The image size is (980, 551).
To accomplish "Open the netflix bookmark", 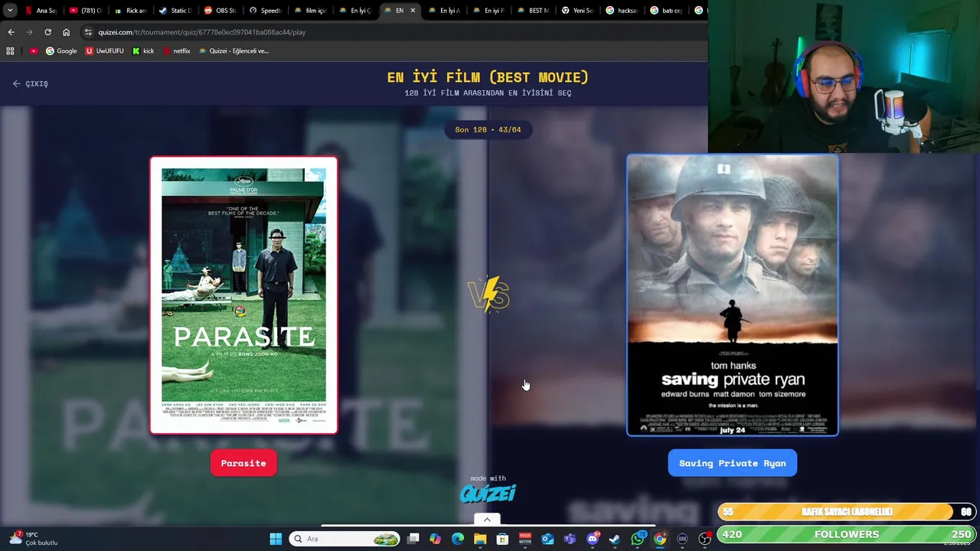I will point(176,51).
